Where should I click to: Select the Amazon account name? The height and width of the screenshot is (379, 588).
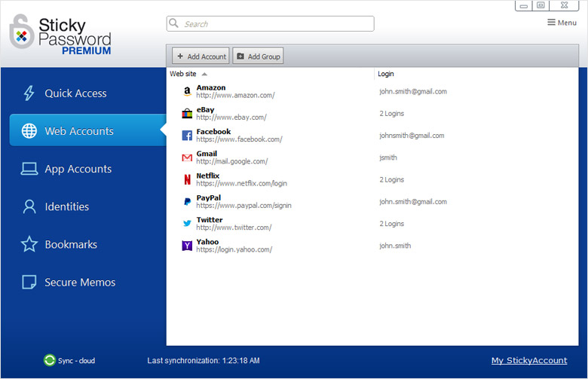pyautogui.click(x=211, y=87)
